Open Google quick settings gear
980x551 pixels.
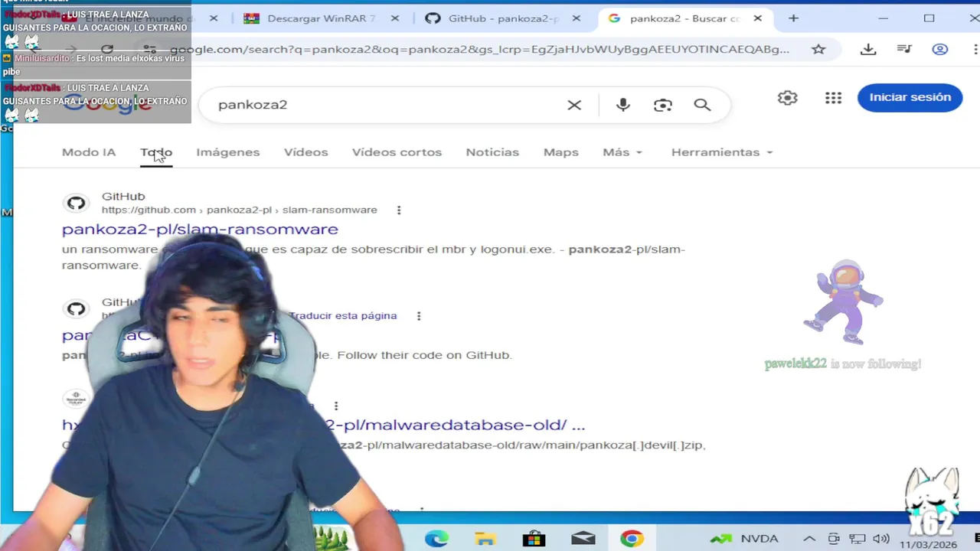[x=788, y=98]
